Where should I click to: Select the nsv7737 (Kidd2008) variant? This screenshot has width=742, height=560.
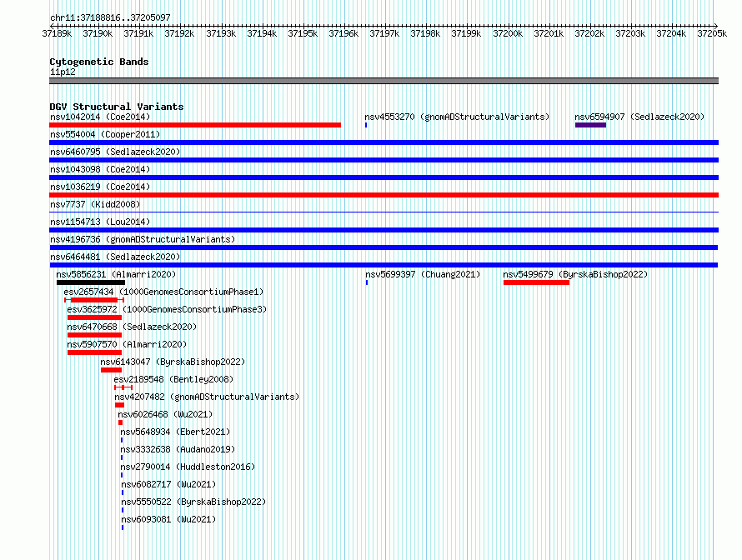coord(95,204)
